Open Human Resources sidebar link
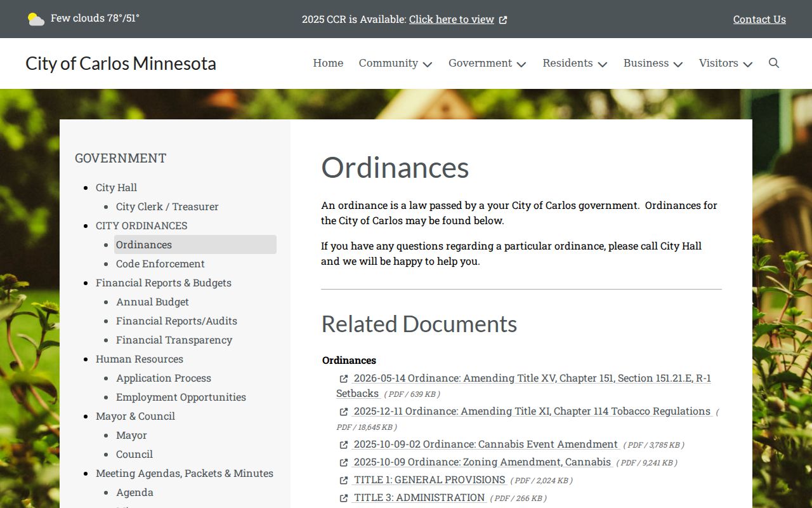Image resolution: width=812 pixels, height=508 pixels. (x=140, y=359)
